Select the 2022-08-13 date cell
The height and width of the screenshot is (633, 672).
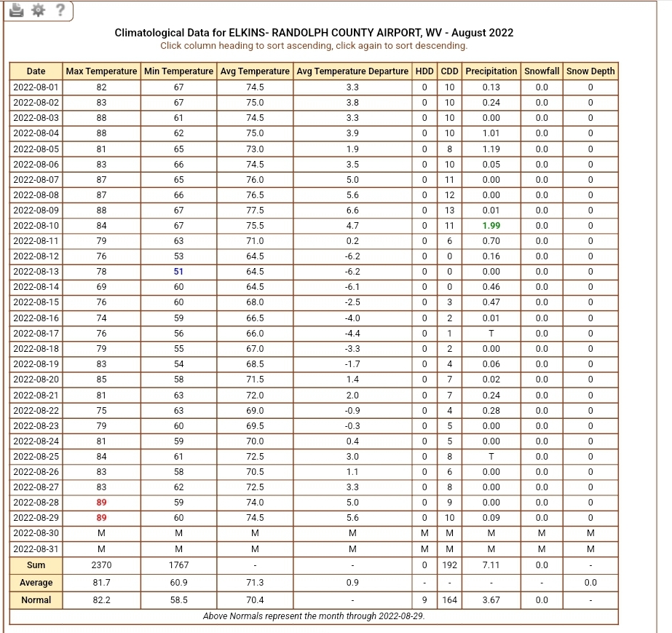[x=36, y=272]
